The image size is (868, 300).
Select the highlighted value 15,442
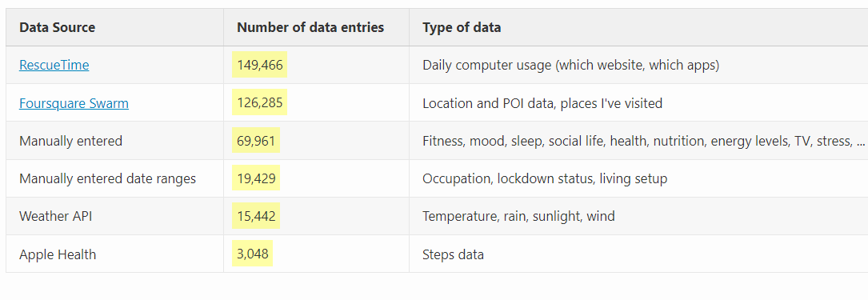(256, 217)
